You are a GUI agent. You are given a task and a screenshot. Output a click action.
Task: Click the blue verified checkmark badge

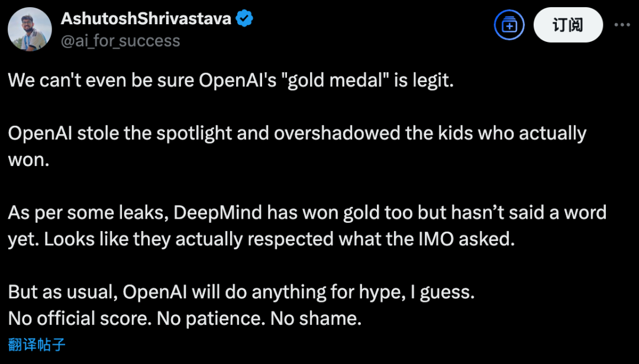pyautogui.click(x=245, y=19)
